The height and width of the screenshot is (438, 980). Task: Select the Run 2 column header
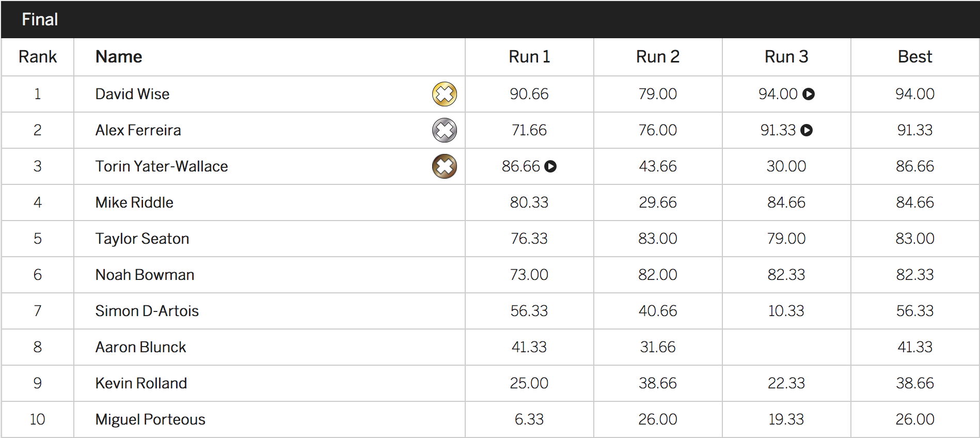coord(658,57)
